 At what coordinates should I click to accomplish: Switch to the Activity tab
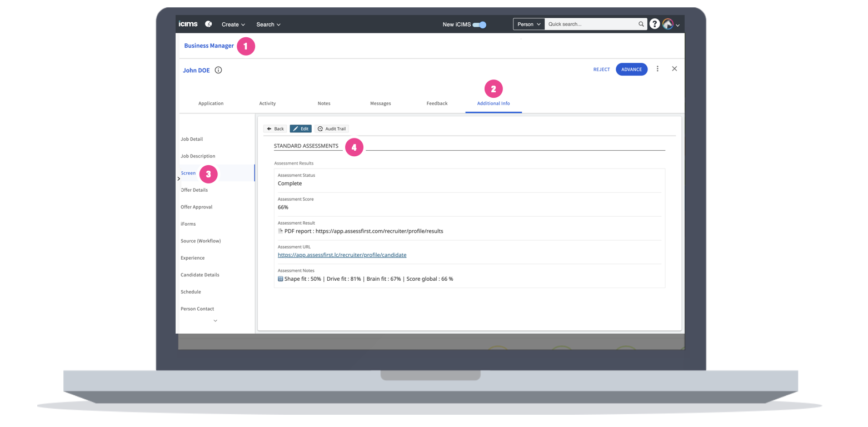(267, 103)
